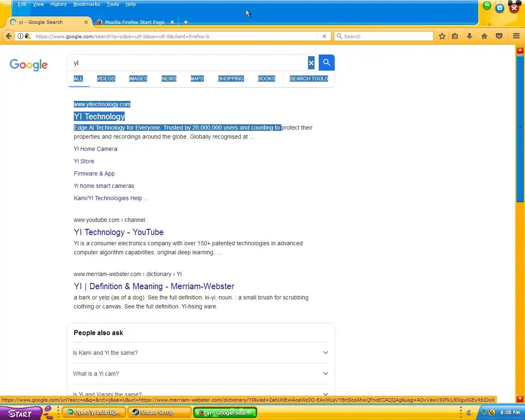525x420 pixels.
Task: Expand 'Is Kami and Yi the same?' question
Action: [201, 353]
